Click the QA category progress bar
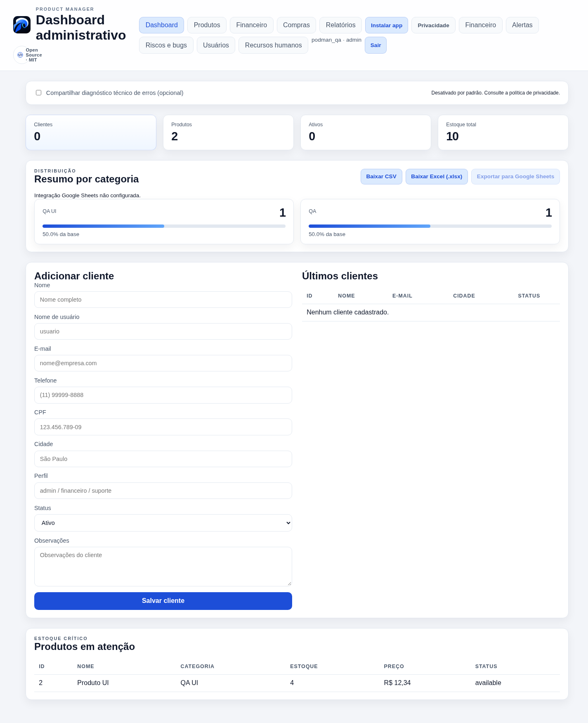 pyautogui.click(x=430, y=226)
